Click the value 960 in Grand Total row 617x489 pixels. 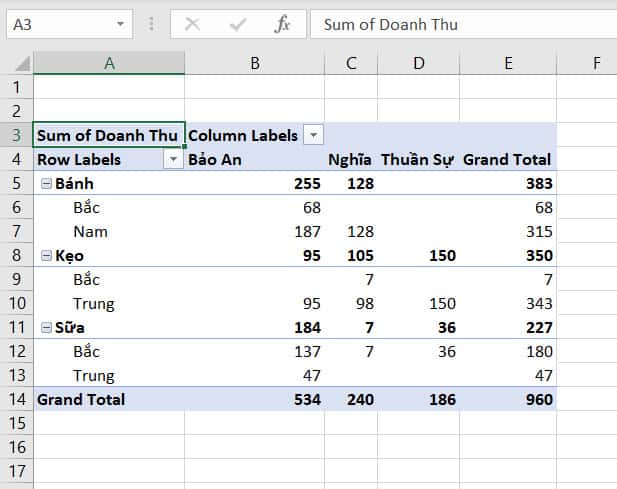[x=539, y=399]
